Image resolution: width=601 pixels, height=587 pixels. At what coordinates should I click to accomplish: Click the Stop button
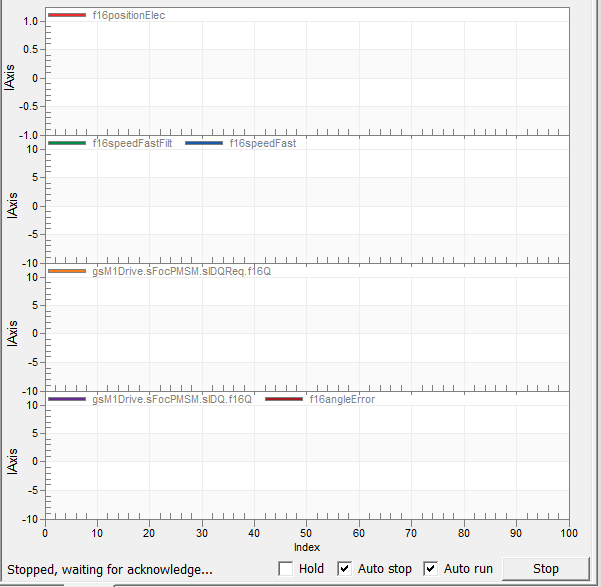click(545, 569)
